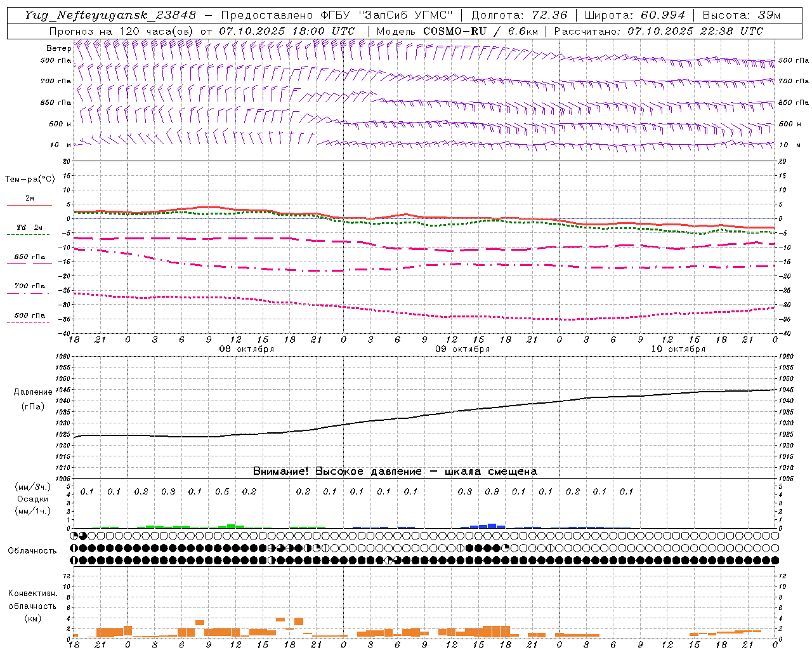Click the 'Давление' pressure panel label
The width and height of the screenshot is (812, 650).
[33, 392]
